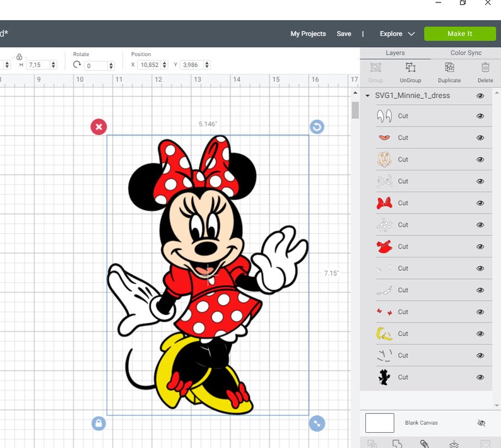Select the yellow shoes layer thumbnail
This screenshot has width=501, height=448.
point(384,334)
